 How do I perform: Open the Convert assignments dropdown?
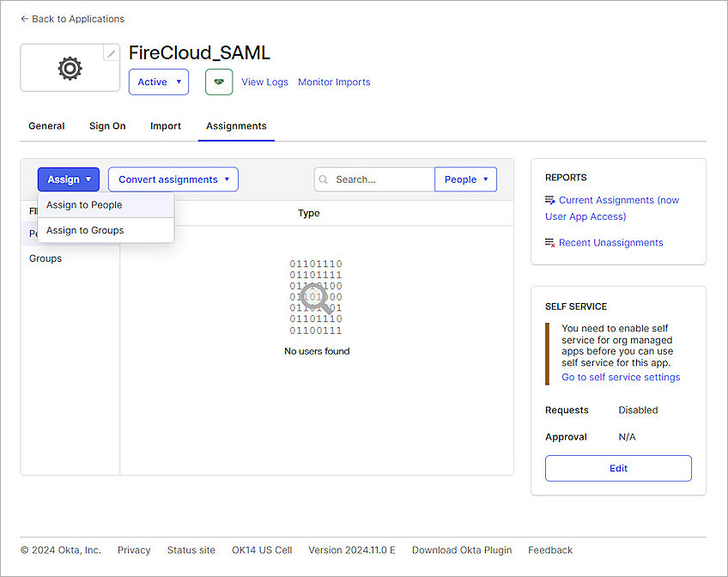(x=173, y=179)
